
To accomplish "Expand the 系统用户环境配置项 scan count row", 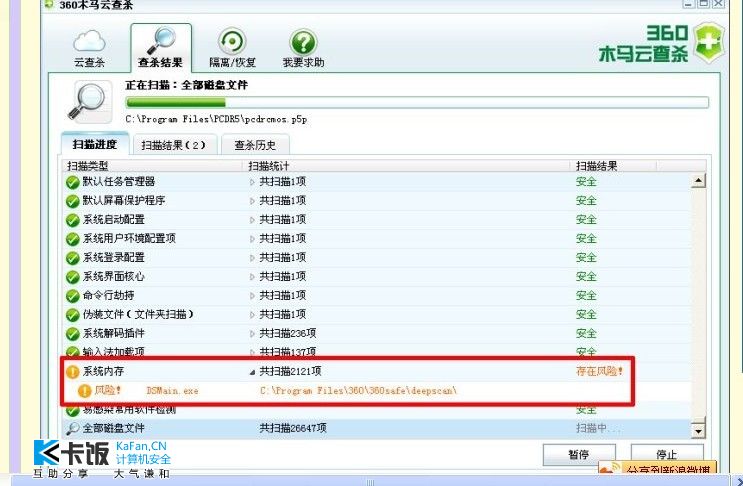I will (252, 239).
